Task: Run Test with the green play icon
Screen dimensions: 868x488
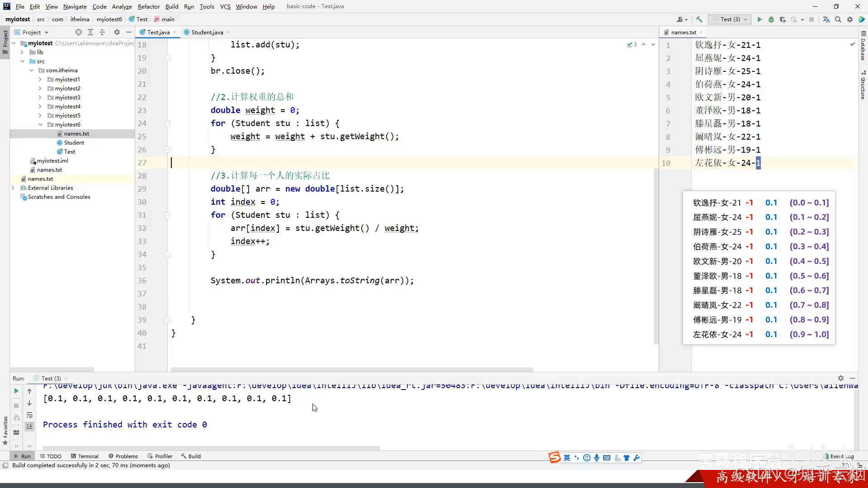Action: [759, 19]
